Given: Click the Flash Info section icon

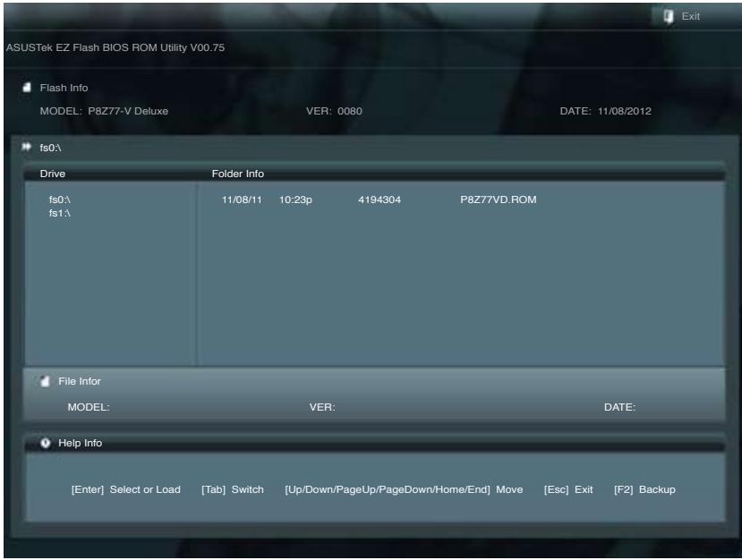Looking at the screenshot, I should click(x=26, y=87).
